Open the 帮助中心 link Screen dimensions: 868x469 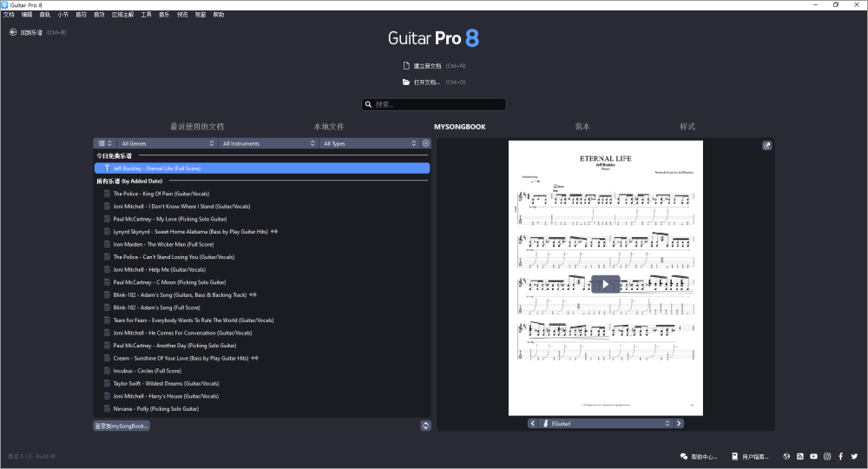[704, 457]
